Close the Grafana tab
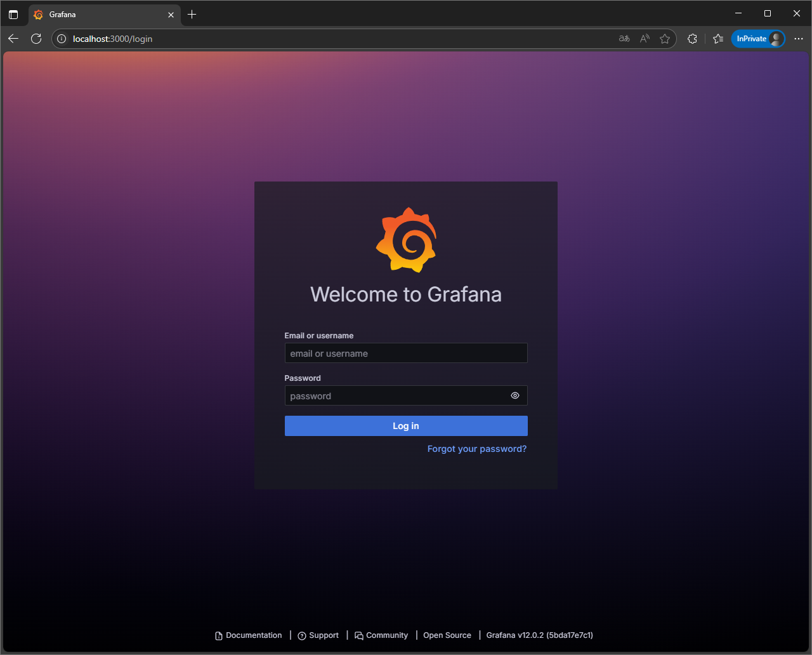Image resolution: width=812 pixels, height=655 pixels. pyautogui.click(x=171, y=15)
